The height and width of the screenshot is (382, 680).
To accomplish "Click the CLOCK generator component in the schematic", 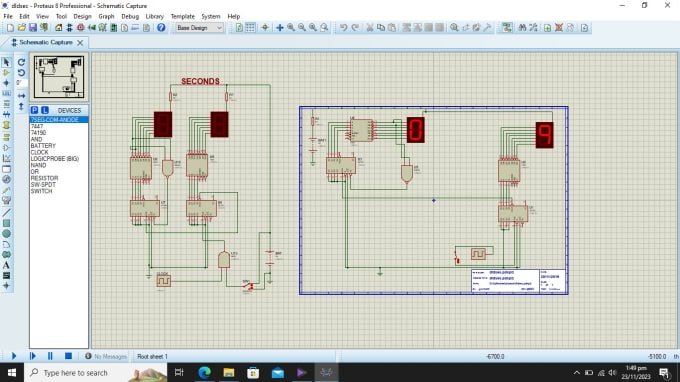I will [x=163, y=281].
